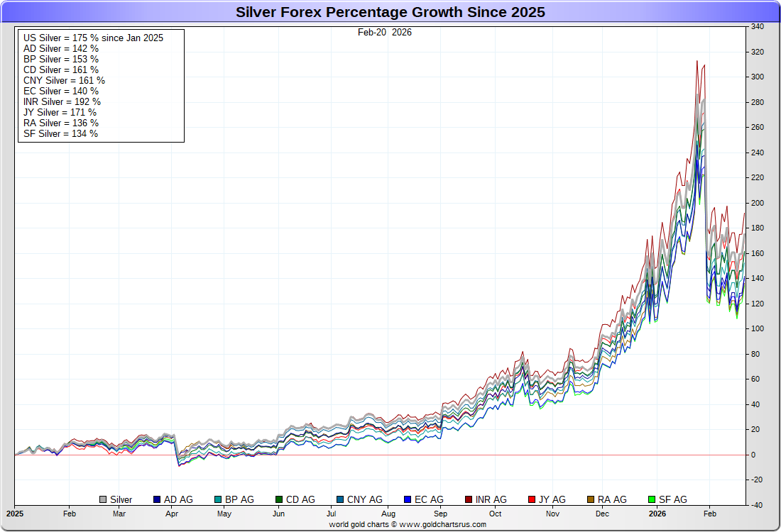
Task: Click the Feb-20 2026 date label
Action: 384,32
